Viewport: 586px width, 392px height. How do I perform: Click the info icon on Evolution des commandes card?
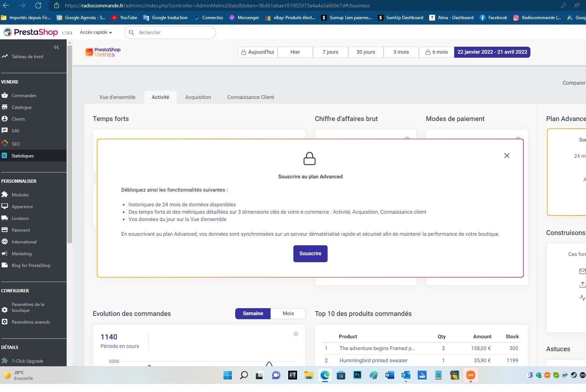[296, 334]
